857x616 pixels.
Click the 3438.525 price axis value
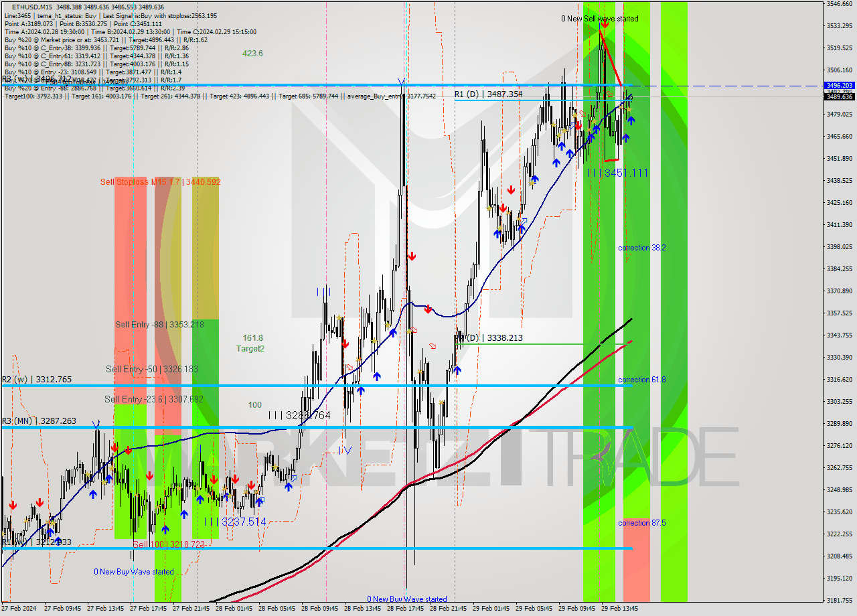840,181
